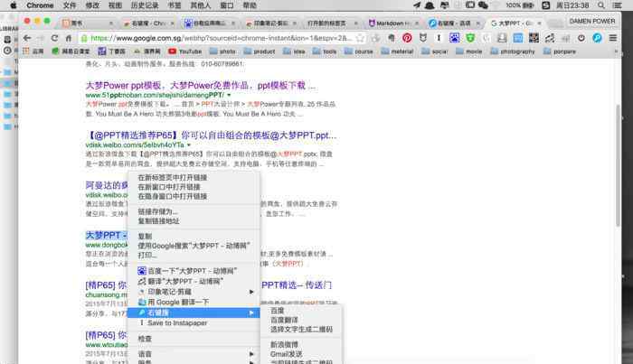The height and width of the screenshot is (364, 633).
Task: Click the Pinterest extension icon
Action: 407,38
